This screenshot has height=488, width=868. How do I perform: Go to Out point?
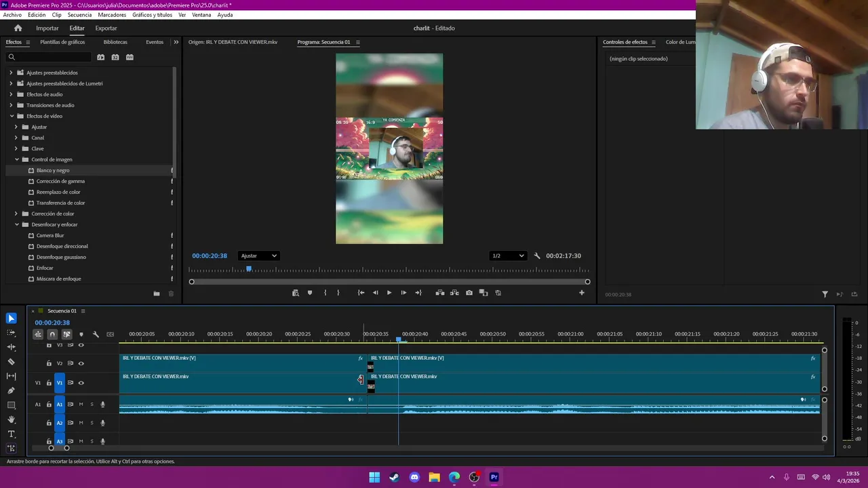click(418, 293)
